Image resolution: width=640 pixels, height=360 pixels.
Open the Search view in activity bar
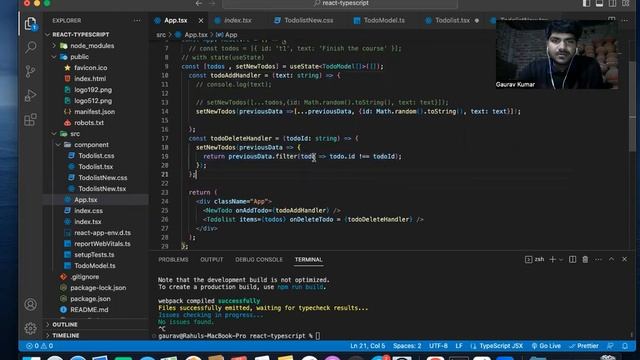[30, 47]
